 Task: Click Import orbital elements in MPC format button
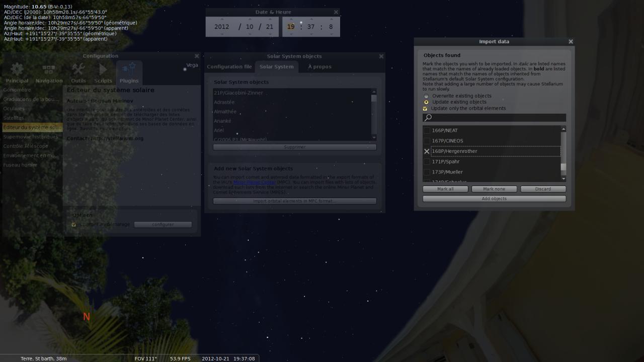[294, 201]
